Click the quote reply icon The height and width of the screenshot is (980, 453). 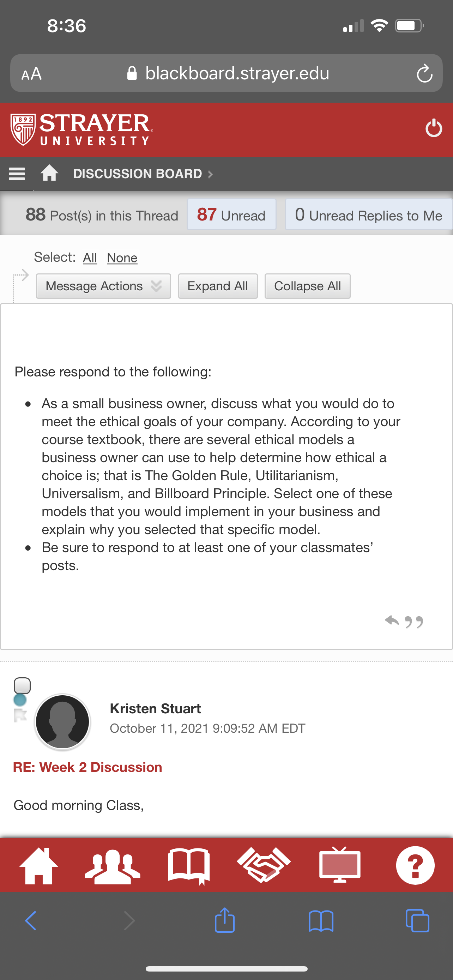coord(414,622)
